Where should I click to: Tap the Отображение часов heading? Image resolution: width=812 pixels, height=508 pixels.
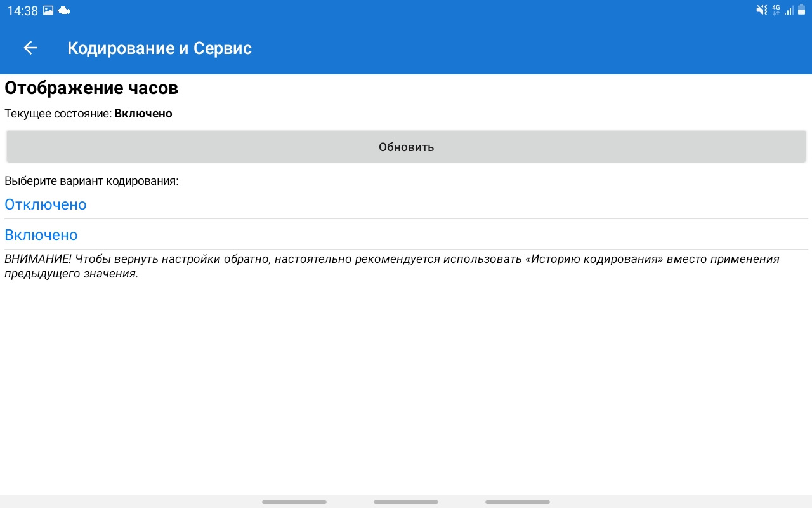coord(91,88)
